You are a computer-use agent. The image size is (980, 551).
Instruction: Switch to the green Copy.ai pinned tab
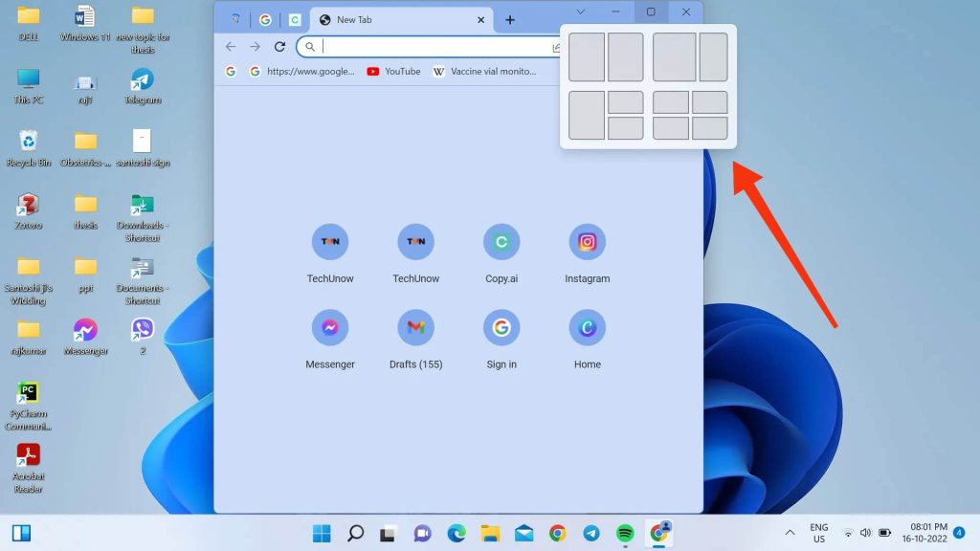pyautogui.click(x=295, y=20)
